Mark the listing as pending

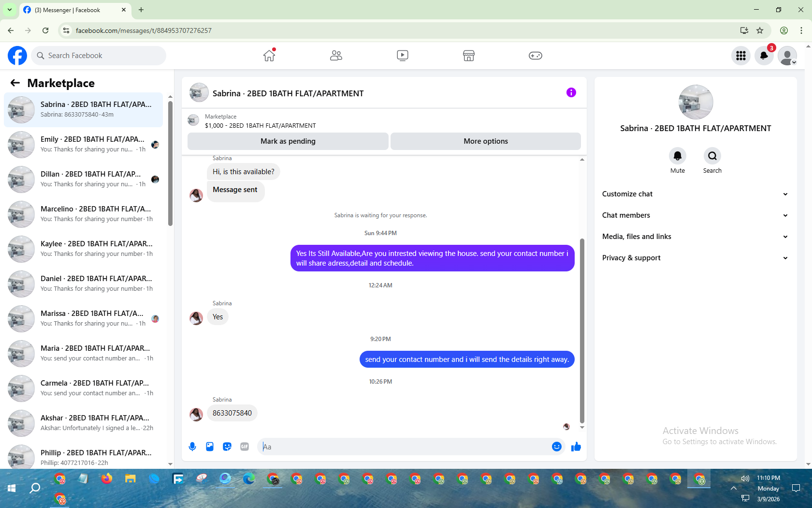[288, 141]
